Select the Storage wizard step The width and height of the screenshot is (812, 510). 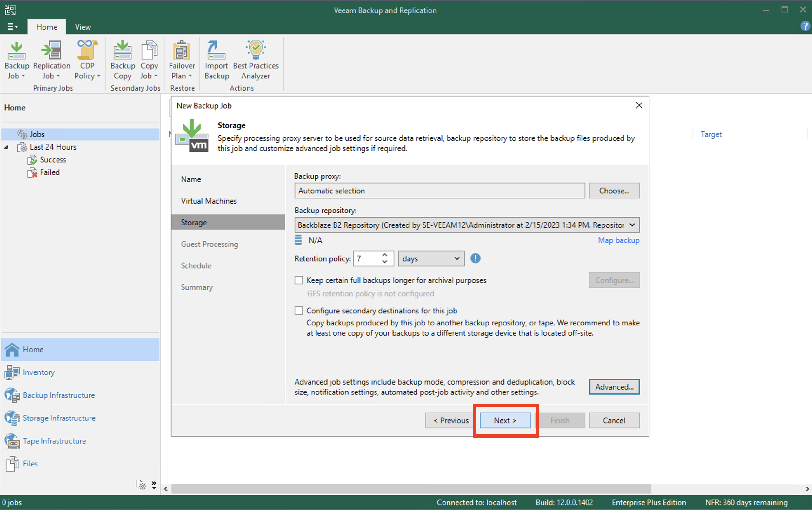click(x=228, y=222)
